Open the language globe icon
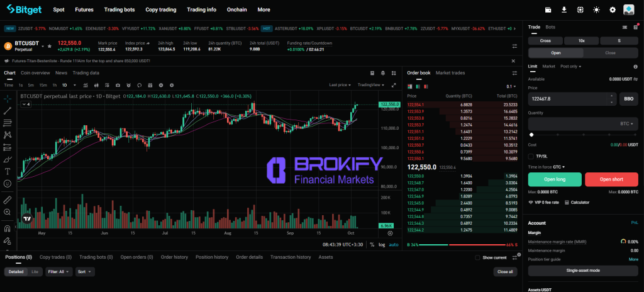Viewport: 644px width, 292px height. [x=580, y=9]
